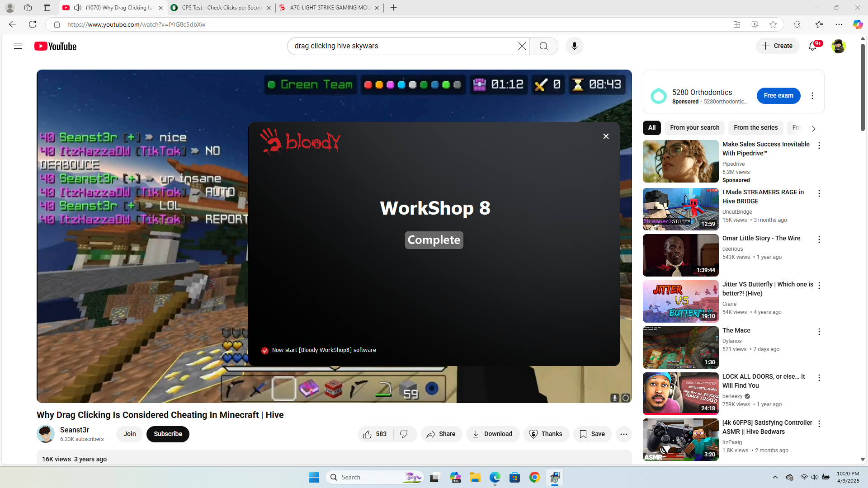Select the From the series chip
The image size is (868, 488).
coord(756,128)
